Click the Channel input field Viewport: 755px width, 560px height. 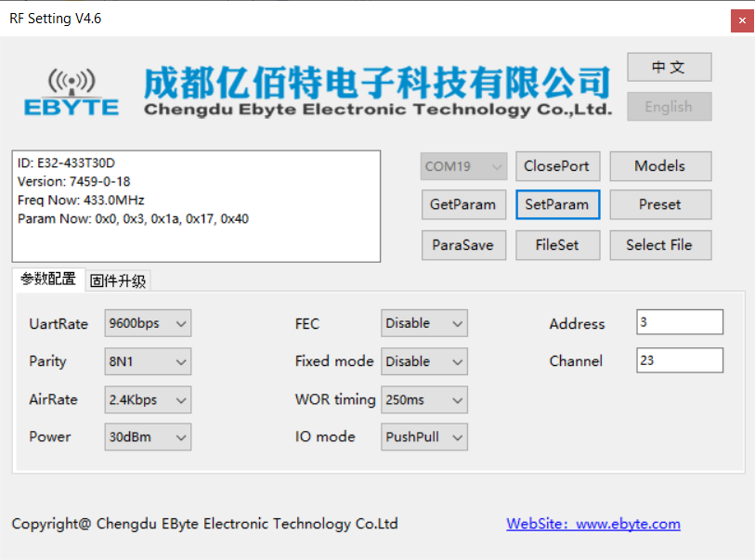pos(680,360)
